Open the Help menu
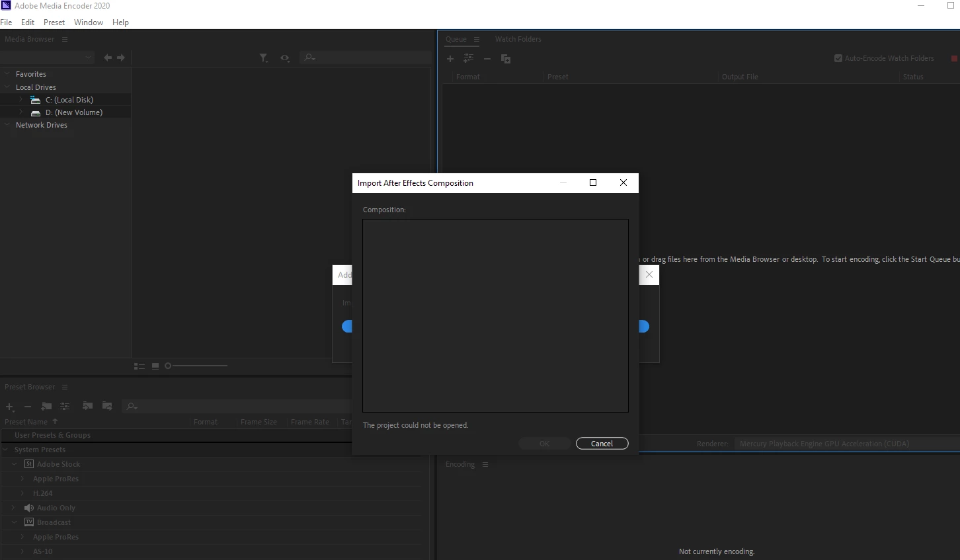This screenshot has height=560, width=960. tap(120, 22)
